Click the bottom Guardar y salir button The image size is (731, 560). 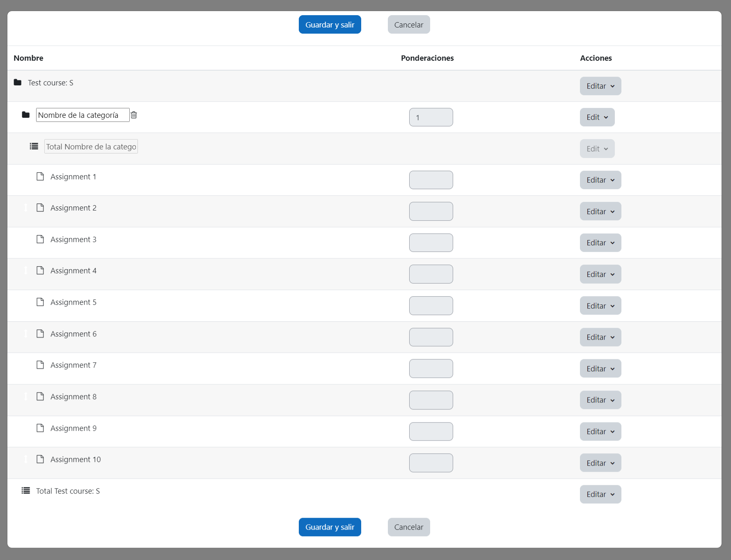(330, 527)
